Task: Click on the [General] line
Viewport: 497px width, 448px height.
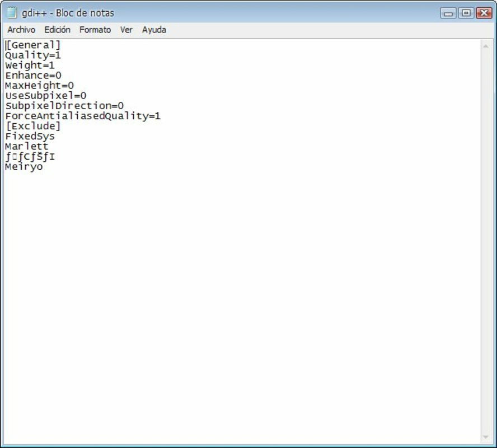Action: point(33,45)
